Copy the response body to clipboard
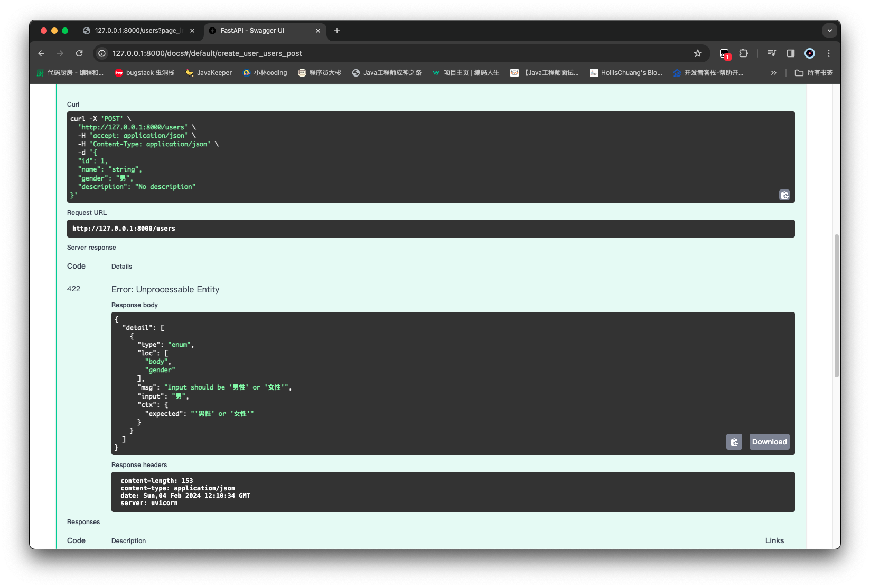870x588 pixels. pos(734,442)
